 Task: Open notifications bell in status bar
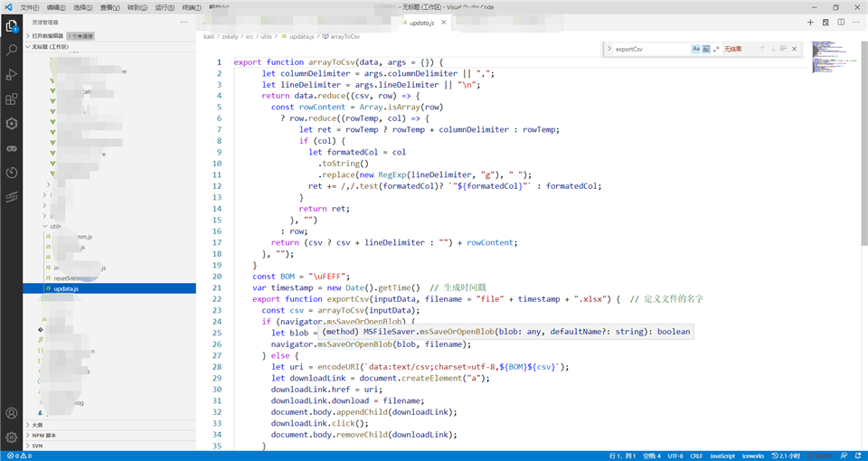[x=859, y=456]
